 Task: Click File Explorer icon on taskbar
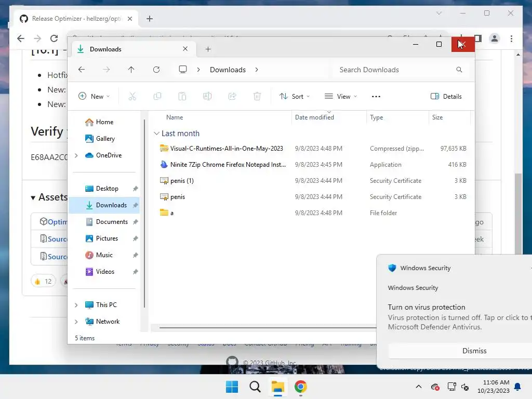278,387
